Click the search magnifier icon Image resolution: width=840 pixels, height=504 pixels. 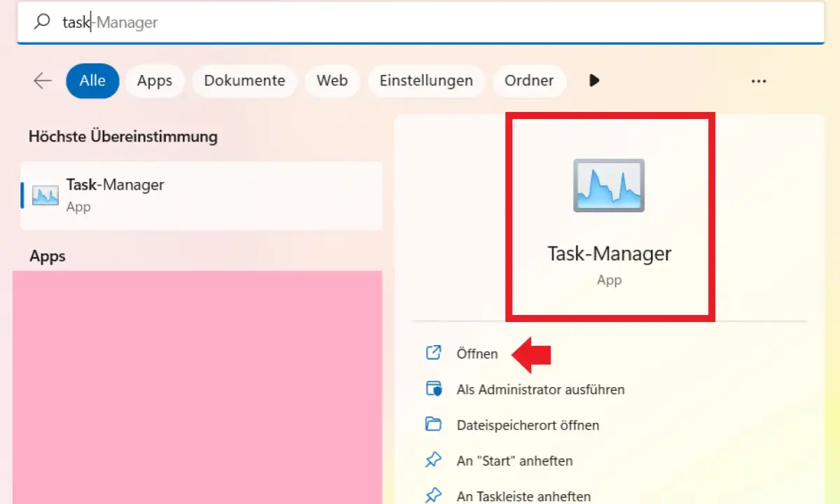coord(42,22)
